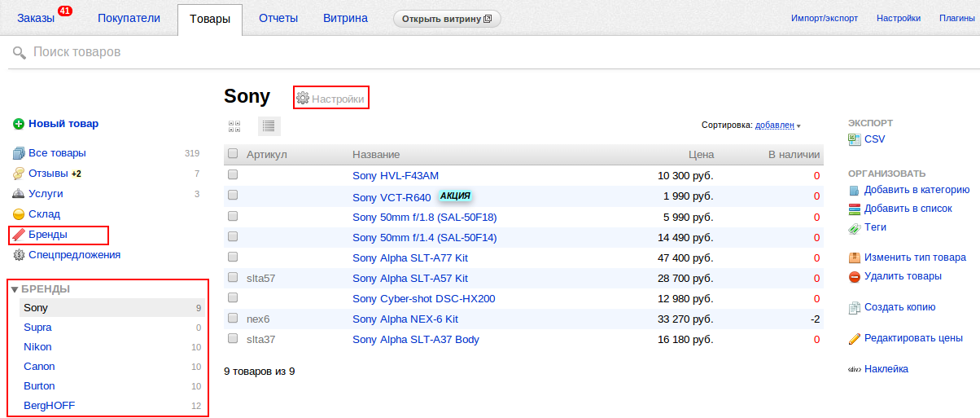Switch to table list view

click(269, 126)
